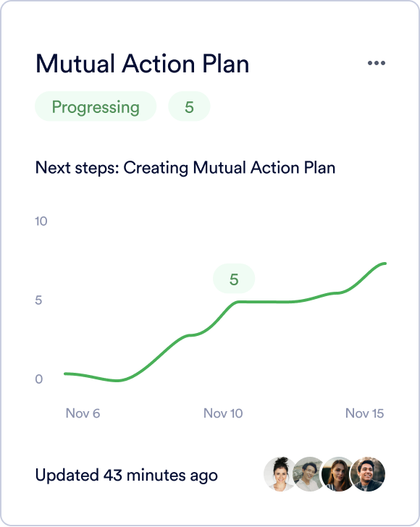
Task: Click the 10 label on the y-axis
Action: click(x=41, y=222)
